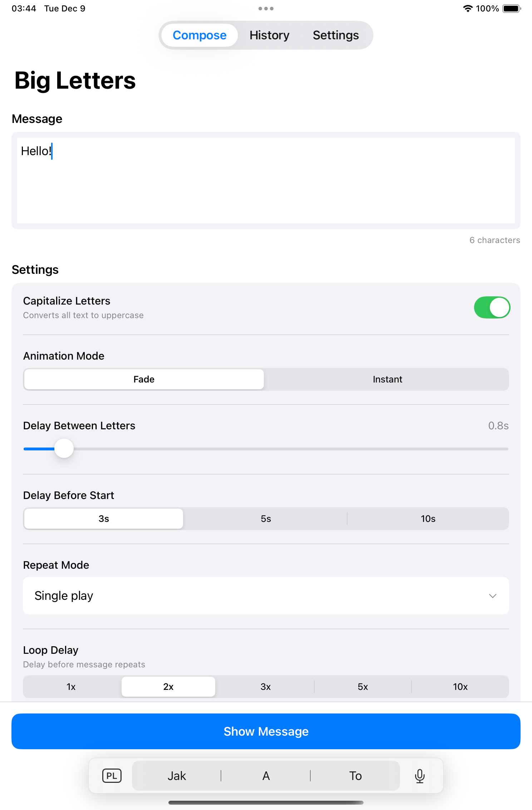Image resolution: width=532 pixels, height=810 pixels.
Task: Choose 10s delay before start
Action: point(428,519)
